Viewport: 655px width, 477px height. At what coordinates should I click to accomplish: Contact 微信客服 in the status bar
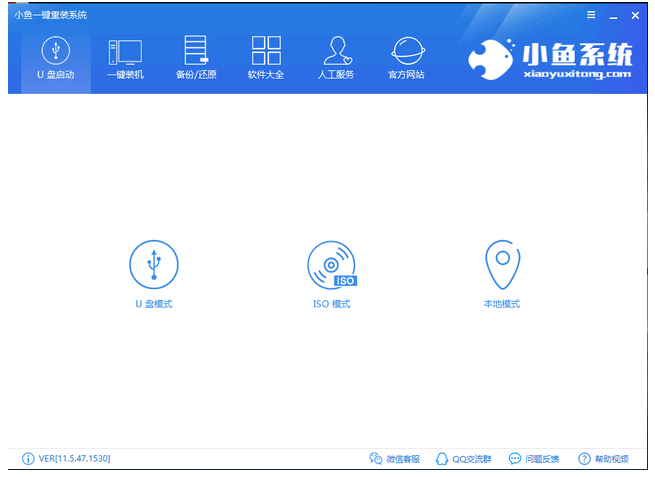[395, 459]
